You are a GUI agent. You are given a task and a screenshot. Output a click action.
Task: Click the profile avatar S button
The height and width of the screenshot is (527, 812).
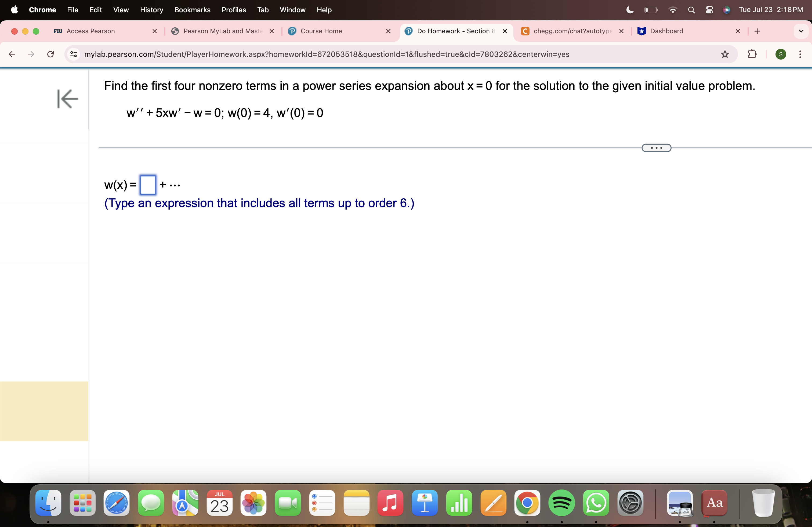coord(781,54)
